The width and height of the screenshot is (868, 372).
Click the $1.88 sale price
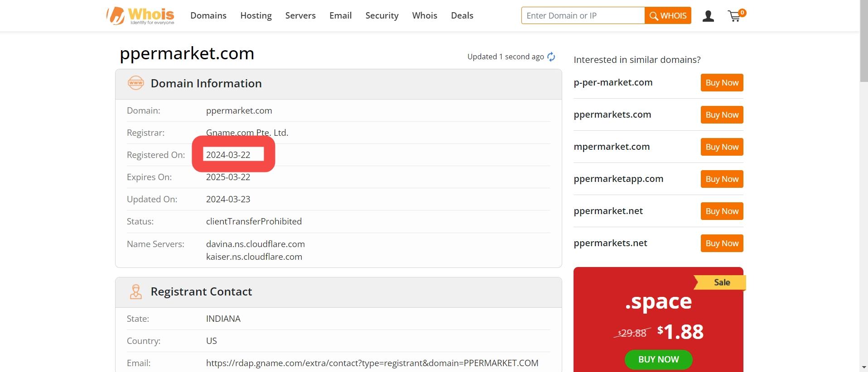pos(680,332)
